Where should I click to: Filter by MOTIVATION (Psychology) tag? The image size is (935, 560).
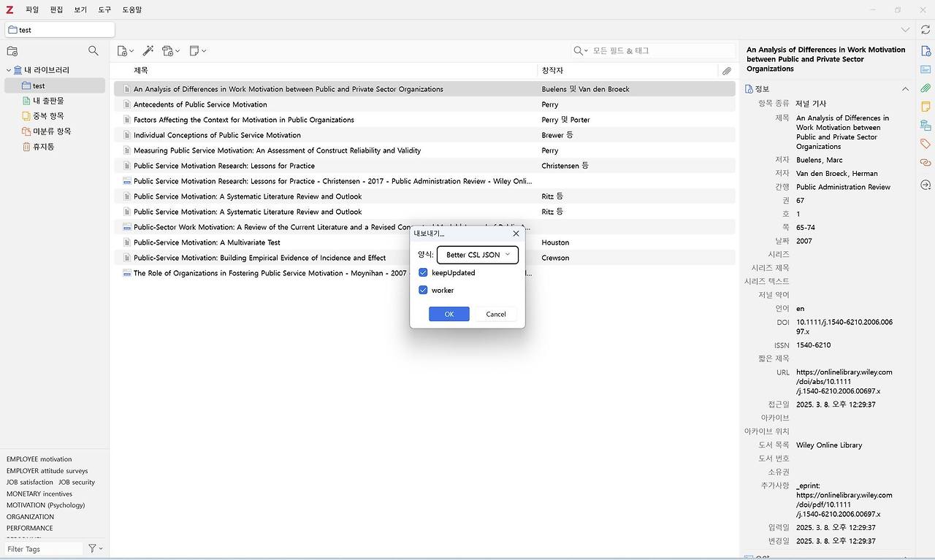click(x=45, y=505)
